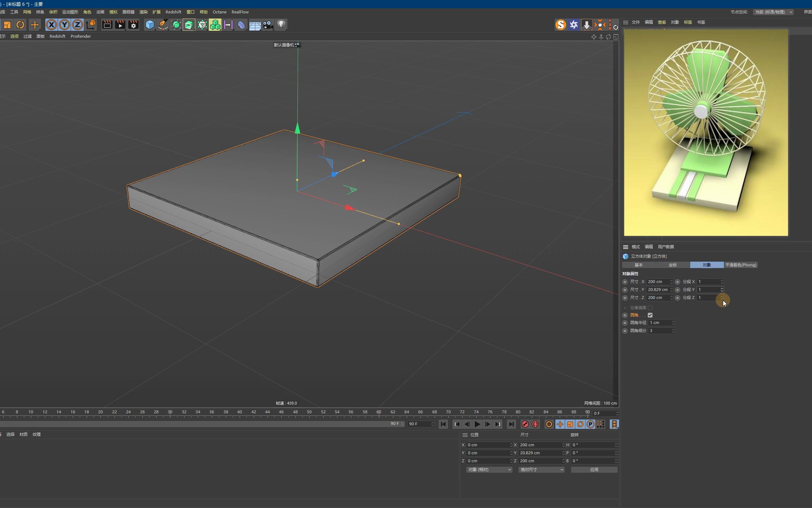Open the render settings clapperboard gear icon
Viewport: 812px width, 508px height.
(x=133, y=25)
